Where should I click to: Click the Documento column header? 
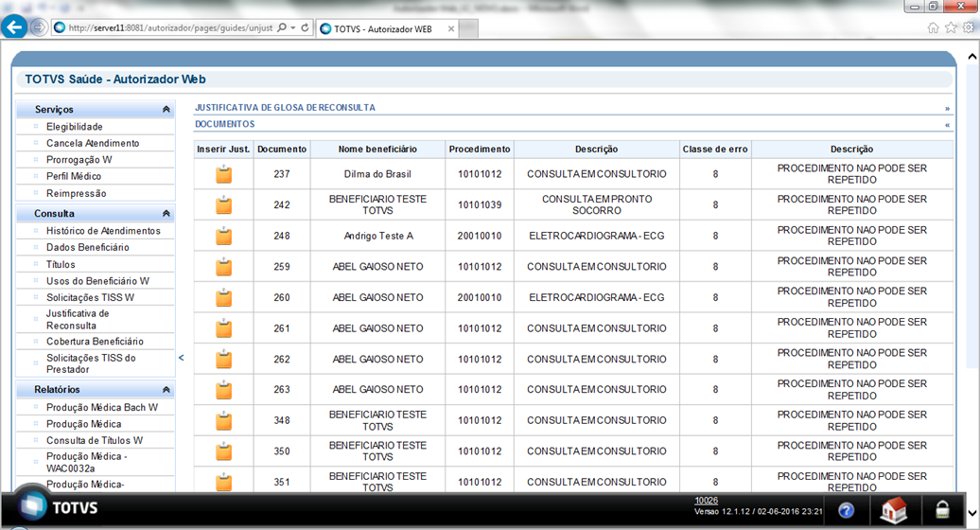tap(282, 150)
